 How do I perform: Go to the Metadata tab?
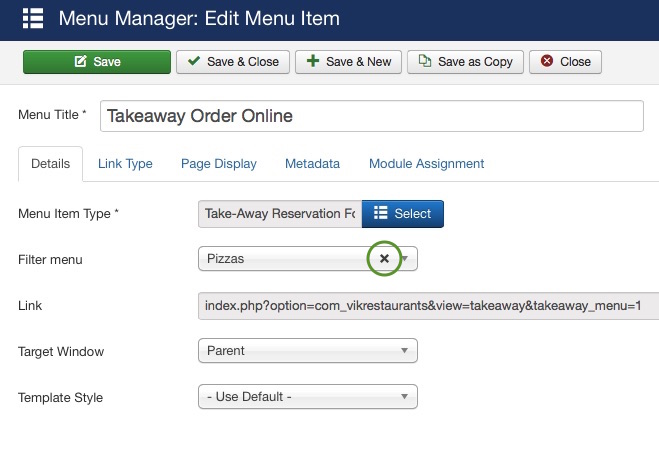pyautogui.click(x=312, y=164)
